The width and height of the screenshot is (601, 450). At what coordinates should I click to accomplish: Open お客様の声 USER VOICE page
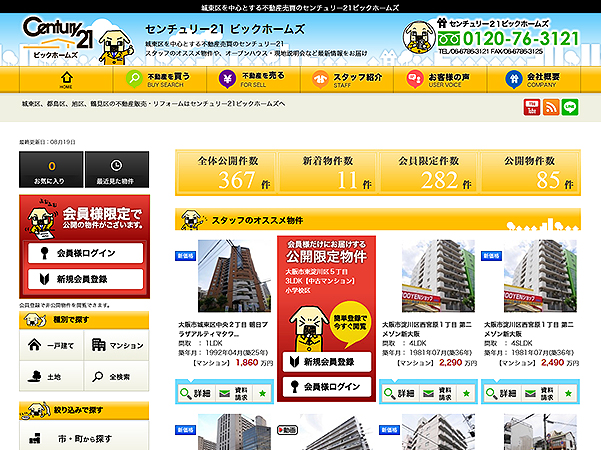[x=440, y=79]
